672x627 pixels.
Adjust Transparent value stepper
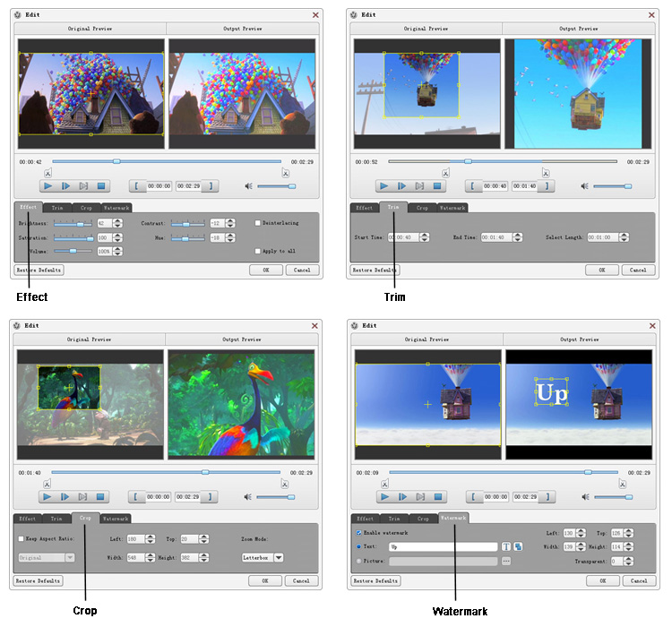(x=629, y=561)
